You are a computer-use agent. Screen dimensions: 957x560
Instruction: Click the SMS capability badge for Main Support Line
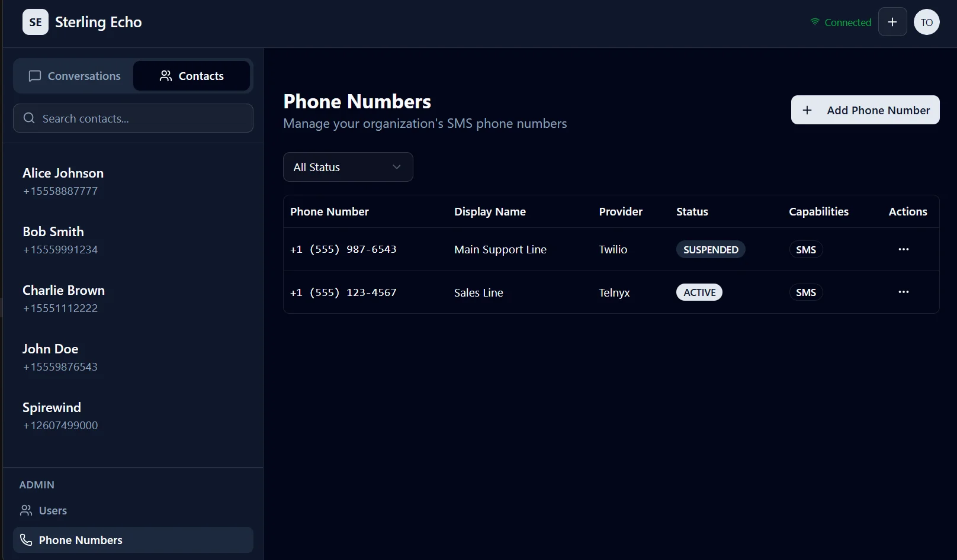point(806,249)
